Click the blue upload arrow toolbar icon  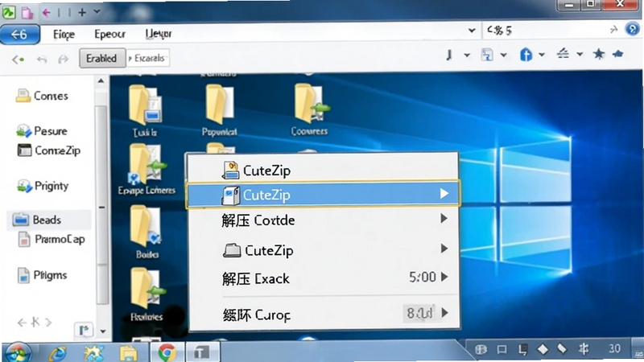526,54
